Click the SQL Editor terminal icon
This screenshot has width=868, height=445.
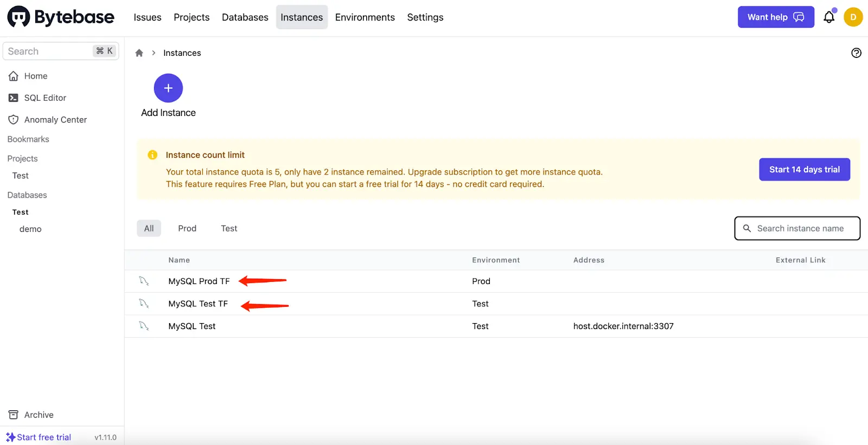tap(14, 98)
